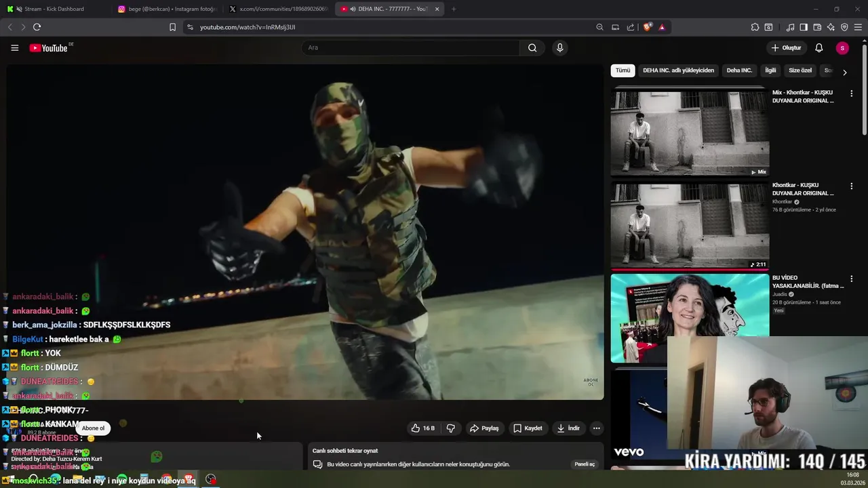
Task: Click the title BU VİDEO YASAKLANABİLİR
Action: tap(808, 282)
